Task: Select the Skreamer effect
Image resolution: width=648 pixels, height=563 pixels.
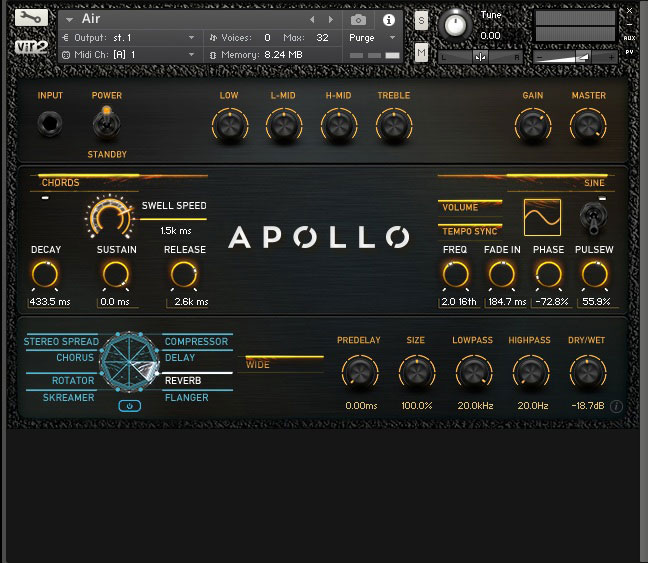Action: 69,398
